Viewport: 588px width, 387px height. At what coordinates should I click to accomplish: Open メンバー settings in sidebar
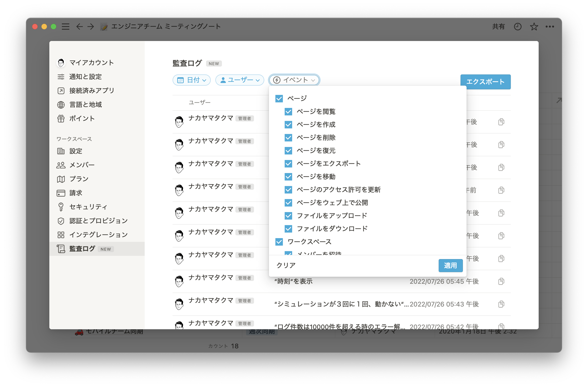pyautogui.click(x=82, y=165)
